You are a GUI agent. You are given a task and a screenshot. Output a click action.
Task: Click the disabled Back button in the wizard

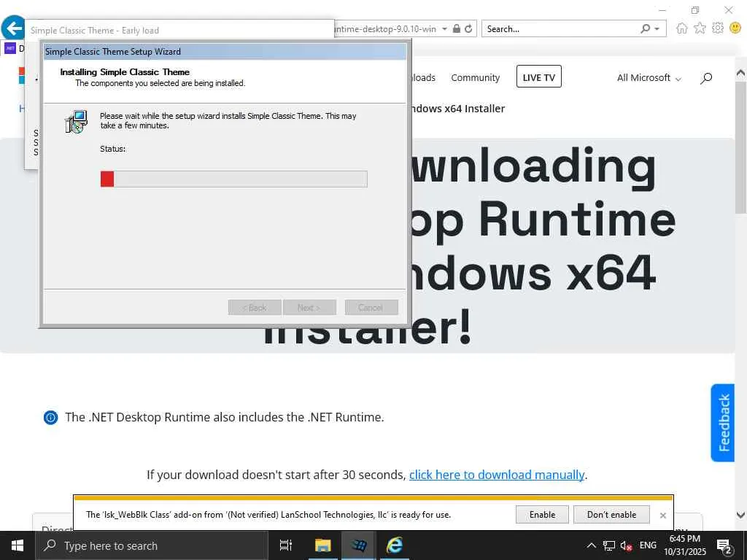coord(255,308)
